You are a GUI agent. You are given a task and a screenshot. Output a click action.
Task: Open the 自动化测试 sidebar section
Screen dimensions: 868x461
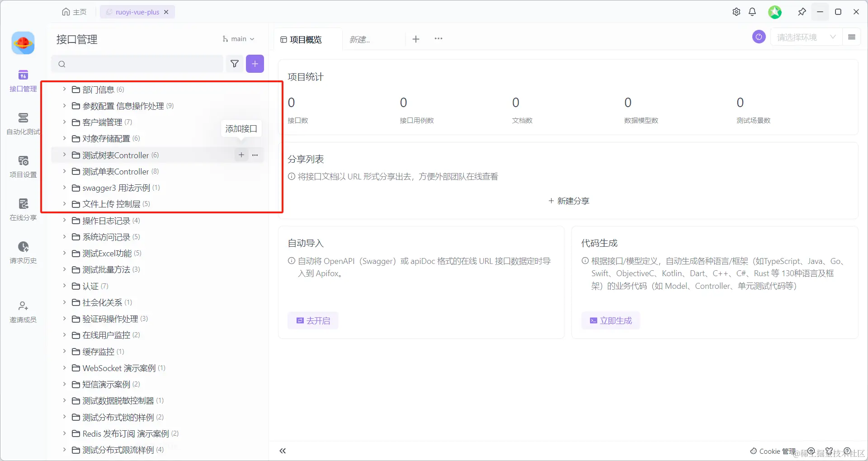[x=23, y=124]
